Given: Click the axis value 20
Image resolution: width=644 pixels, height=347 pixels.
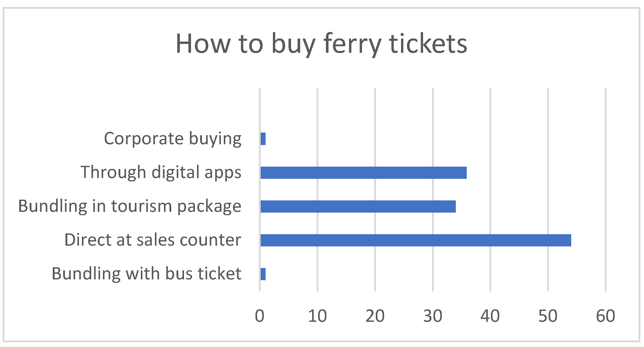Looking at the screenshot, I should [x=375, y=316].
